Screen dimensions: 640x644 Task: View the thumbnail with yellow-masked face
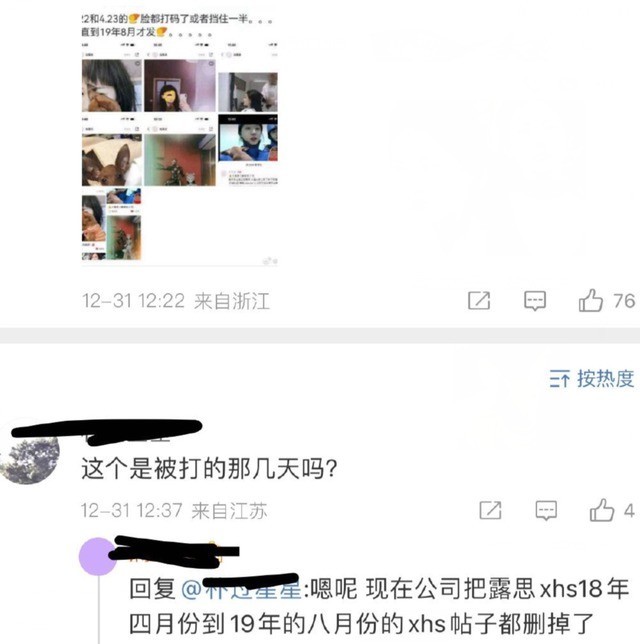[x=180, y=85]
